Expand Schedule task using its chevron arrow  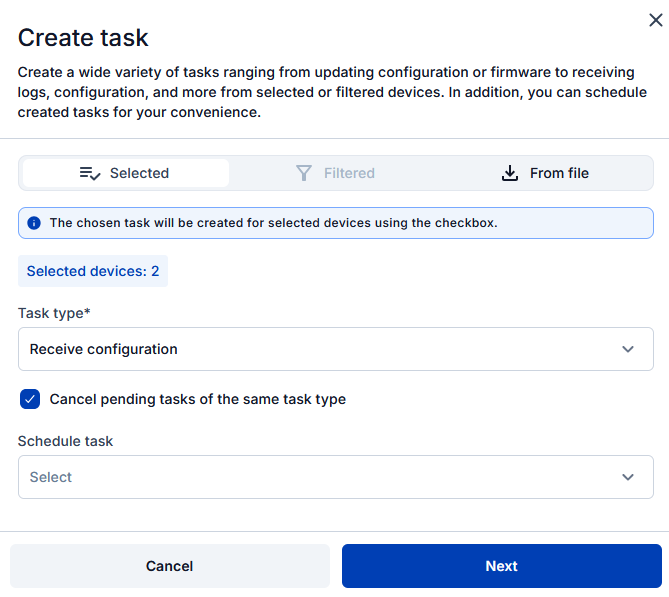(628, 477)
